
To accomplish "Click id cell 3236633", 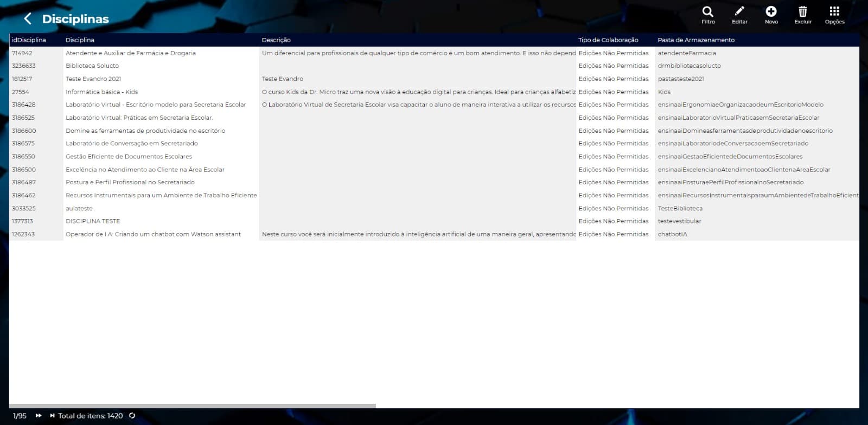I will pos(24,66).
